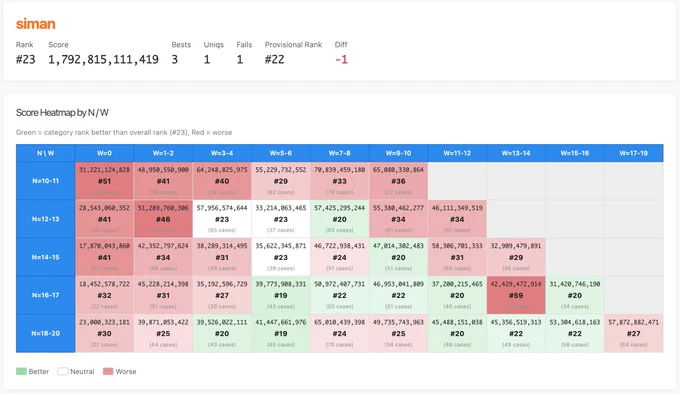The image size is (680, 394).
Task: Select the N=14-15 row header
Action: (x=46, y=257)
